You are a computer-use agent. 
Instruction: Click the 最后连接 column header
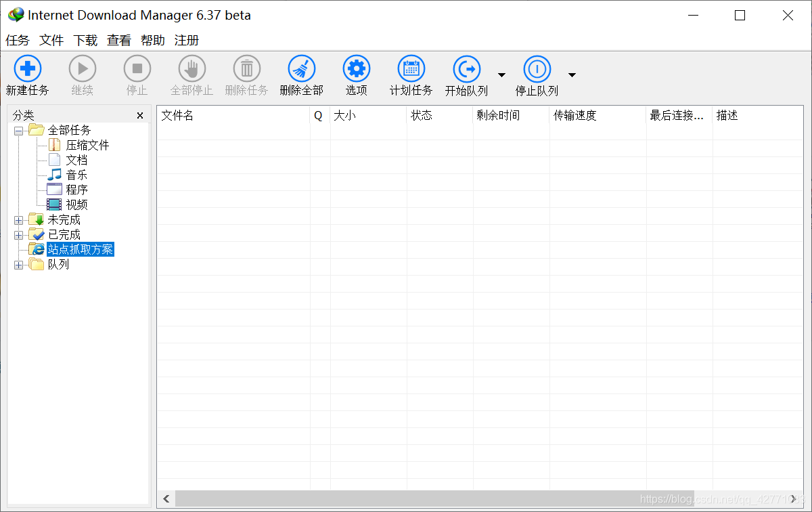click(x=679, y=115)
